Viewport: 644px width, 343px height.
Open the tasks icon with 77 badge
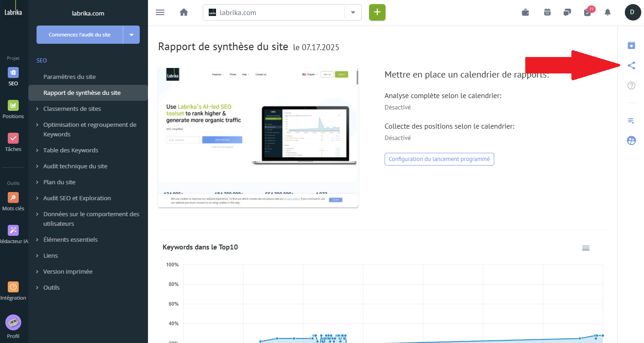(588, 12)
